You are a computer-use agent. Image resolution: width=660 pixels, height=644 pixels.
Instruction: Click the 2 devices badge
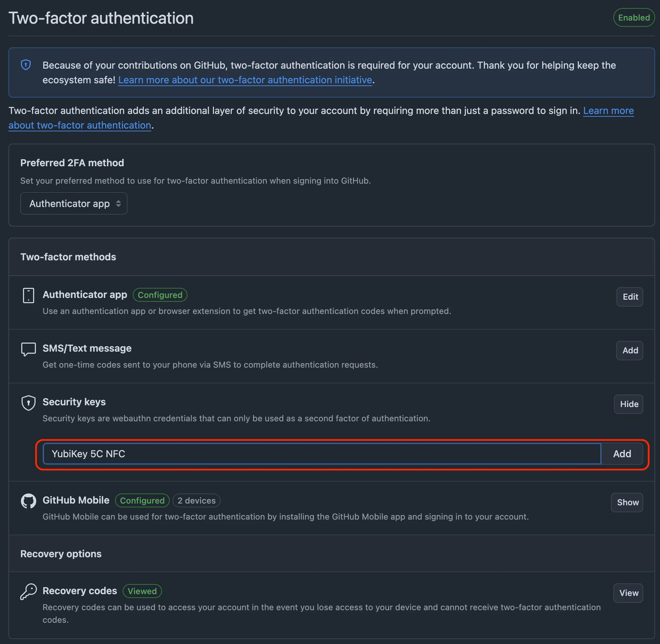pyautogui.click(x=197, y=500)
